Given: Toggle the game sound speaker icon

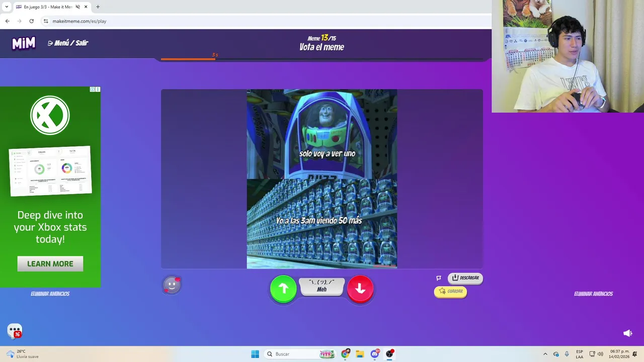Looking at the screenshot, I should pyautogui.click(x=627, y=333).
